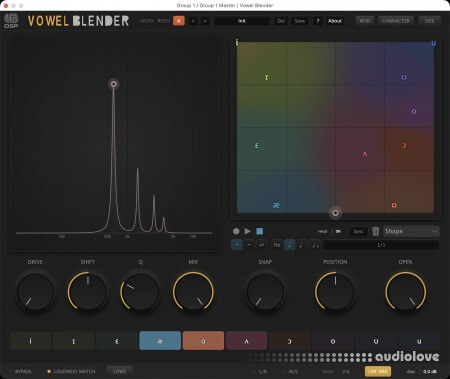This screenshot has height=379, width=450.
Task: Go to next preset arrow
Action: 205,21
